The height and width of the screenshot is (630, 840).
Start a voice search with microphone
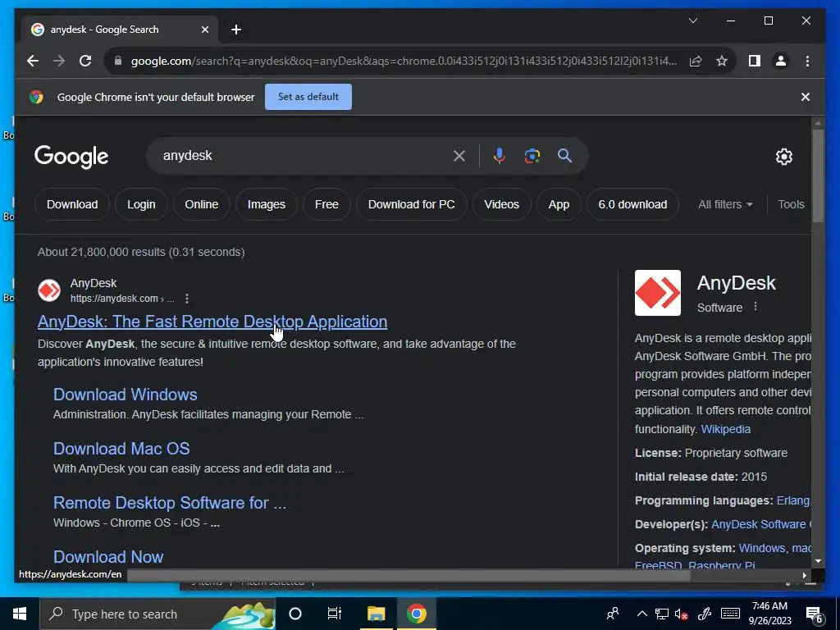click(499, 156)
